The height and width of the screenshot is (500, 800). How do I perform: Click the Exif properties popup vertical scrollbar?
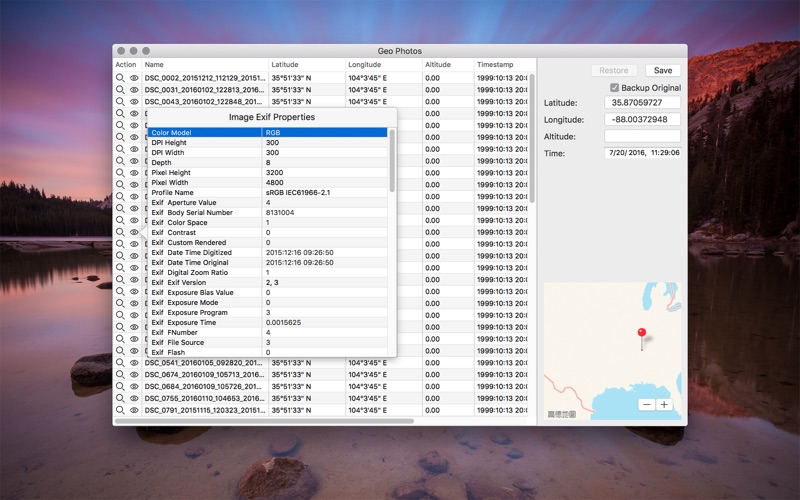(392, 161)
